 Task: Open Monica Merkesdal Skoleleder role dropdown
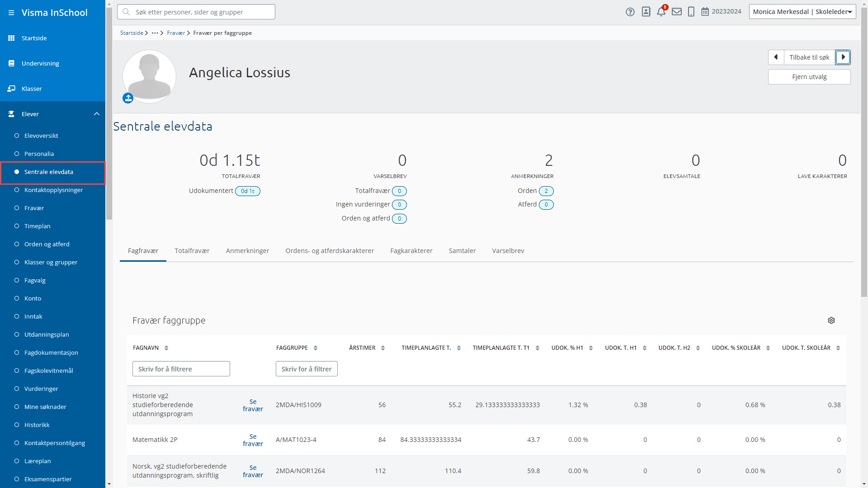(802, 12)
